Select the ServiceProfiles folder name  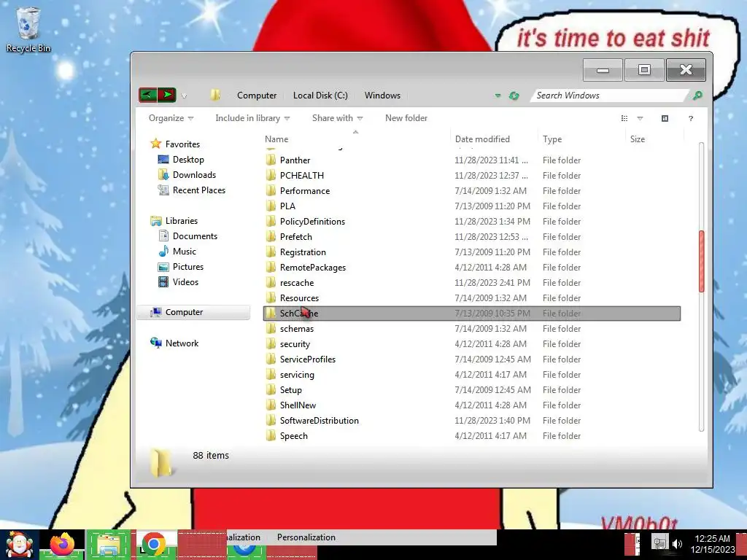(x=308, y=359)
